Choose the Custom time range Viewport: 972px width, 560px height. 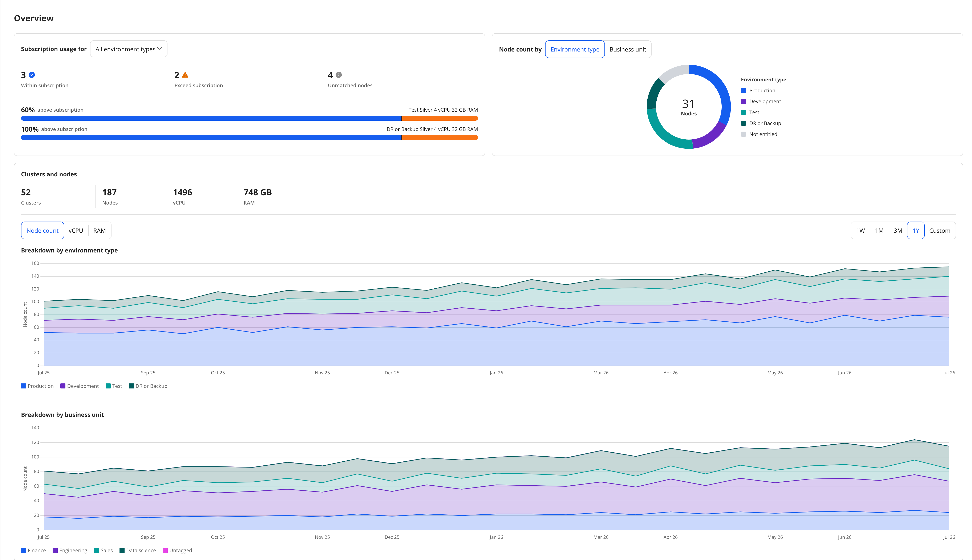coord(940,230)
